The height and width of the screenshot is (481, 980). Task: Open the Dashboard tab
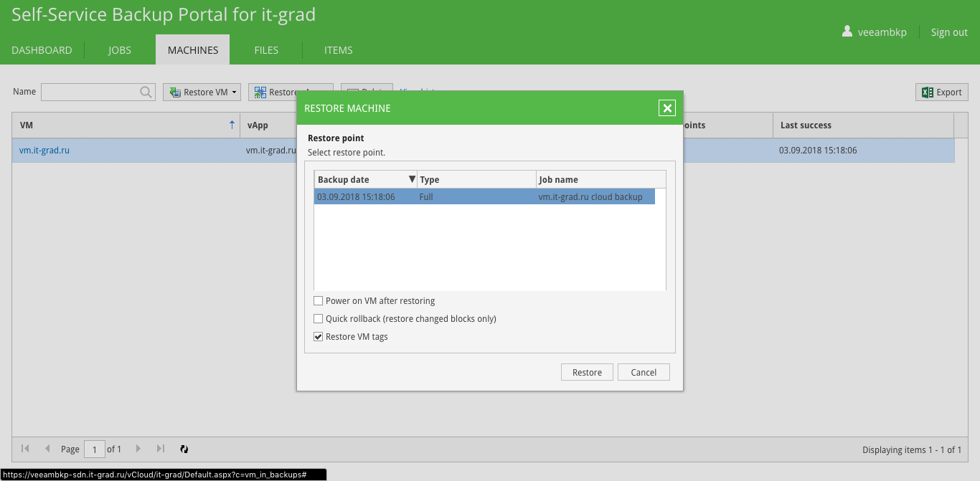[42, 50]
